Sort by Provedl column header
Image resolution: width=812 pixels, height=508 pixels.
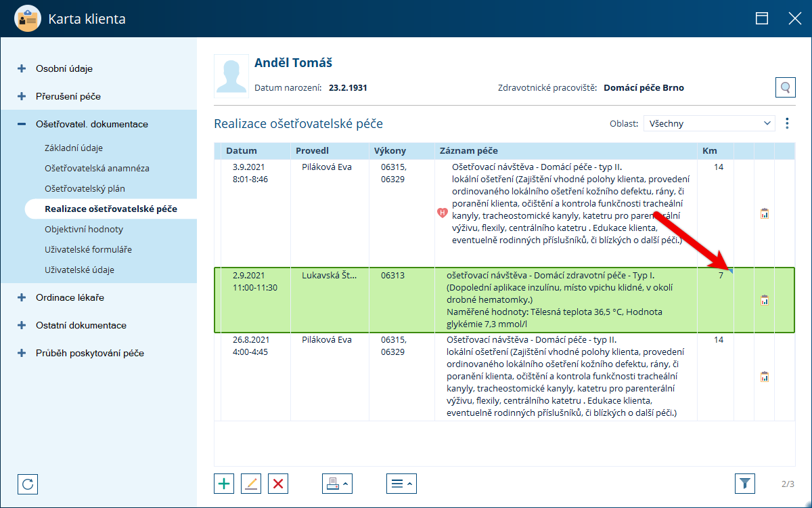tap(329, 151)
